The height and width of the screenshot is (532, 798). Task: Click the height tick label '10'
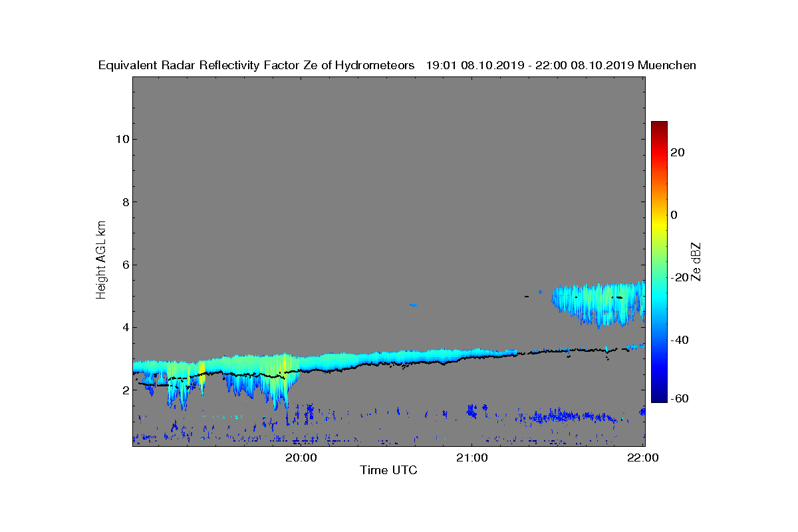coord(121,139)
